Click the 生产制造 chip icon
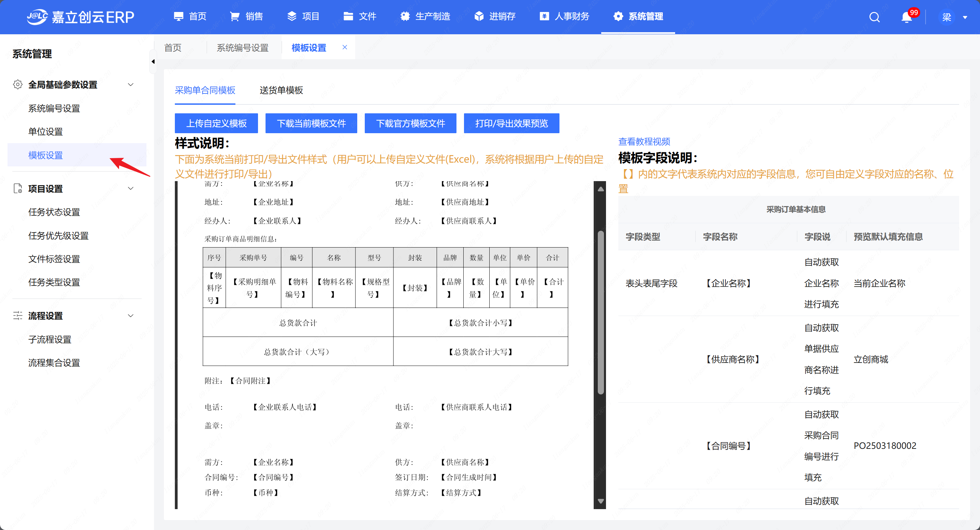The width and height of the screenshot is (980, 530). point(405,16)
